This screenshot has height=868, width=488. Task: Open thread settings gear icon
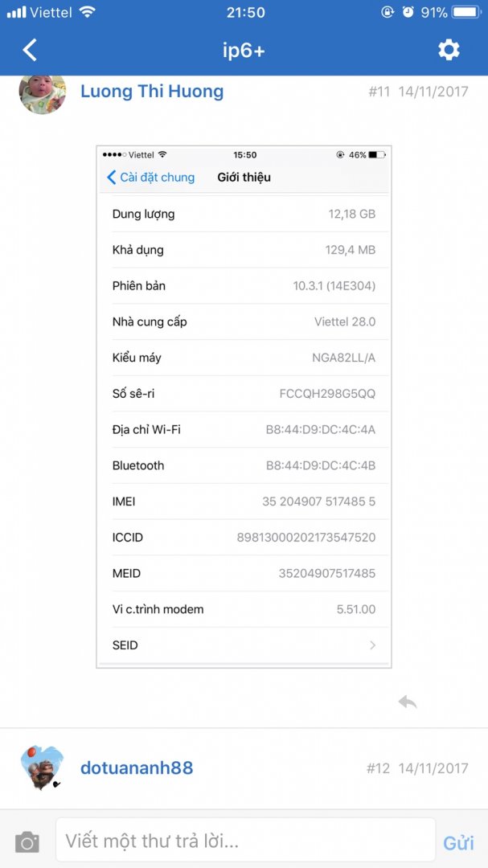pos(449,50)
